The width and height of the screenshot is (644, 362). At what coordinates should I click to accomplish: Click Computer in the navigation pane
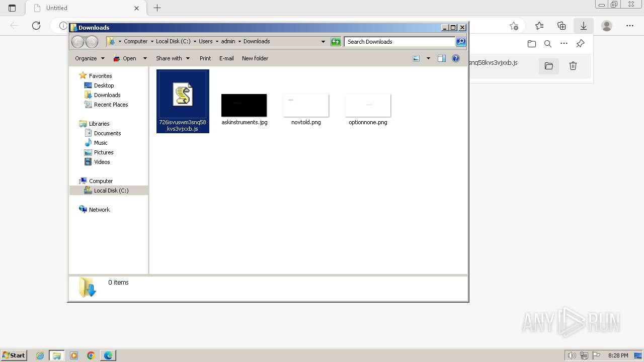point(101,181)
